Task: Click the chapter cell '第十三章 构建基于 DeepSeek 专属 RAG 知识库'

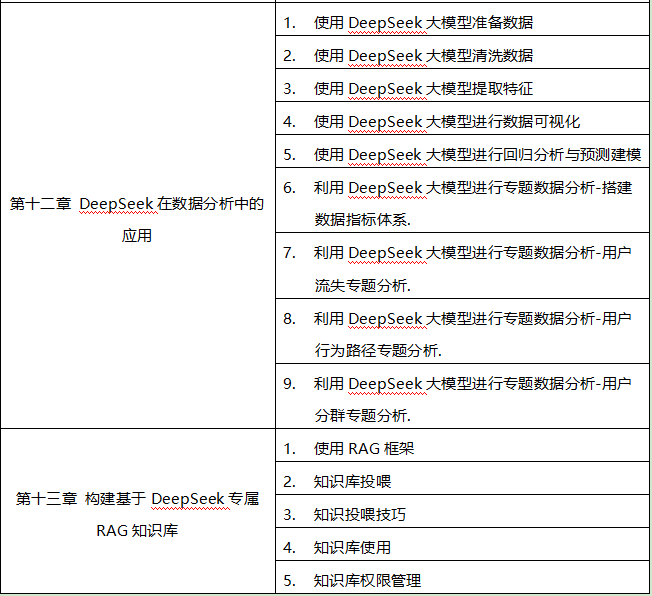Action: (x=138, y=511)
